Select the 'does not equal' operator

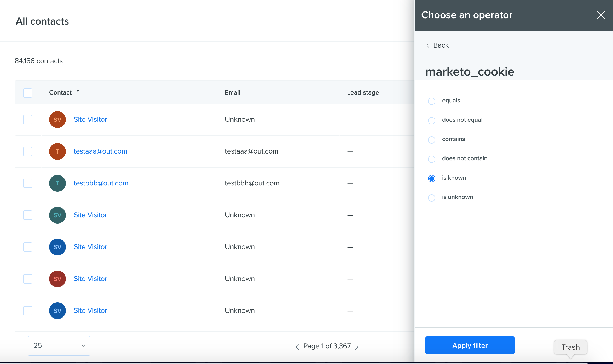tap(432, 120)
